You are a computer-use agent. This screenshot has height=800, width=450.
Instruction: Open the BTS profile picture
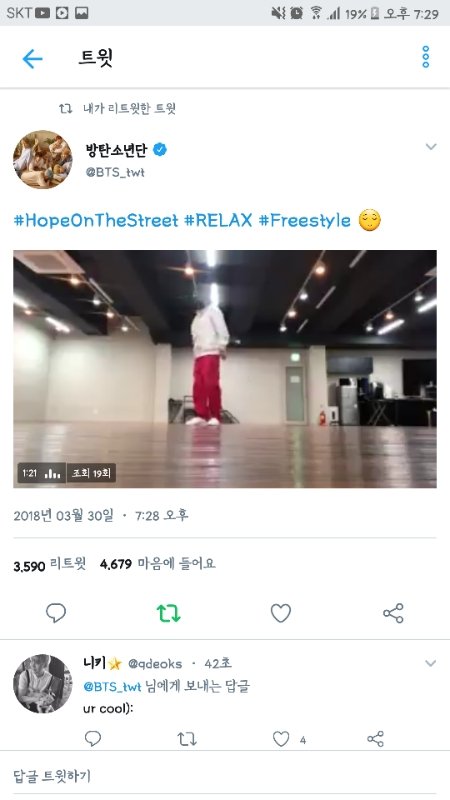click(43, 159)
